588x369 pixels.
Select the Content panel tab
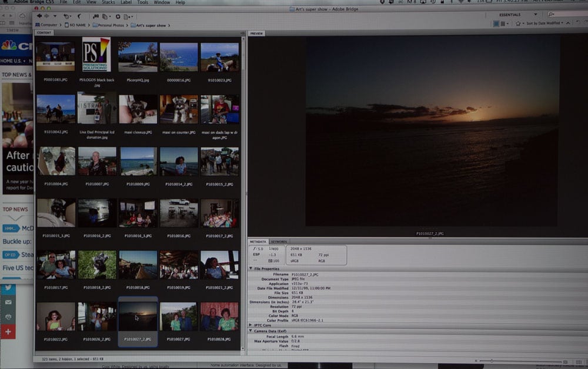[44, 32]
